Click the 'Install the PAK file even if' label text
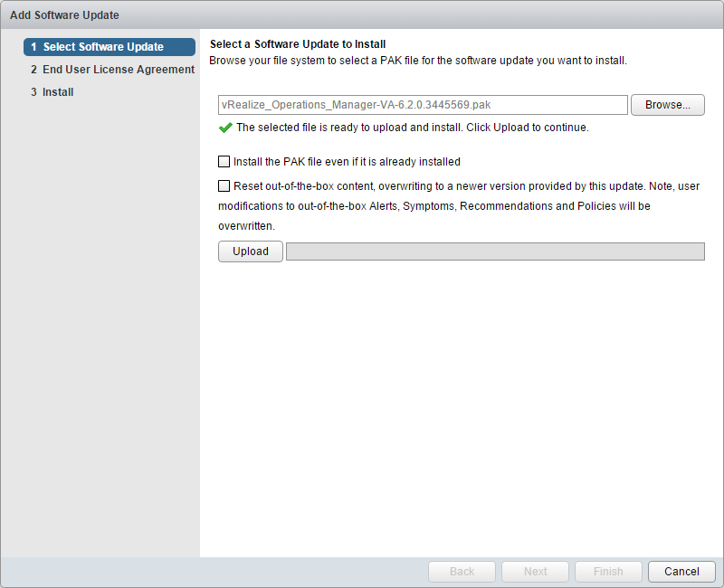Screen dimensions: 724x588 (x=348, y=162)
